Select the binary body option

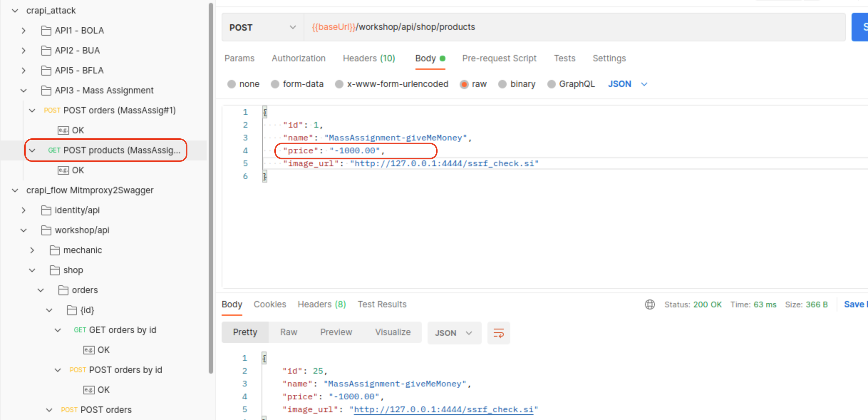[502, 84]
